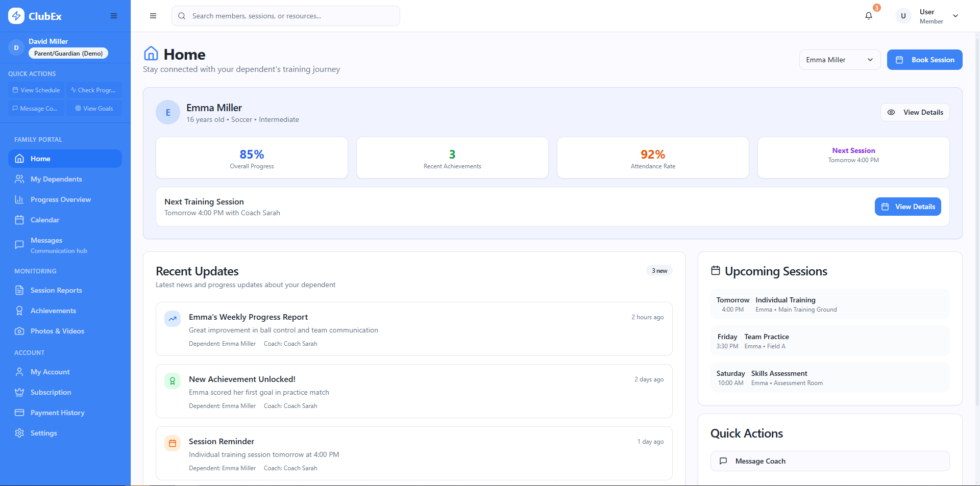This screenshot has width=980, height=486.
Task: Open Session Reminder update
Action: (x=414, y=453)
